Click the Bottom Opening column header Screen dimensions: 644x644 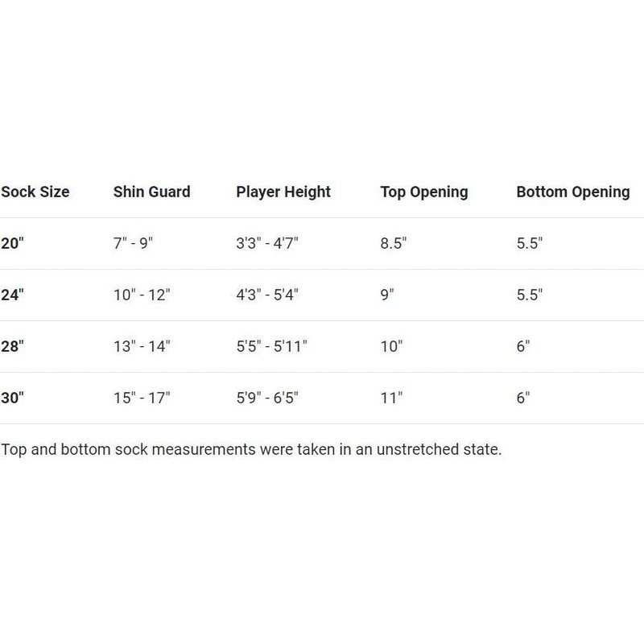(572, 192)
